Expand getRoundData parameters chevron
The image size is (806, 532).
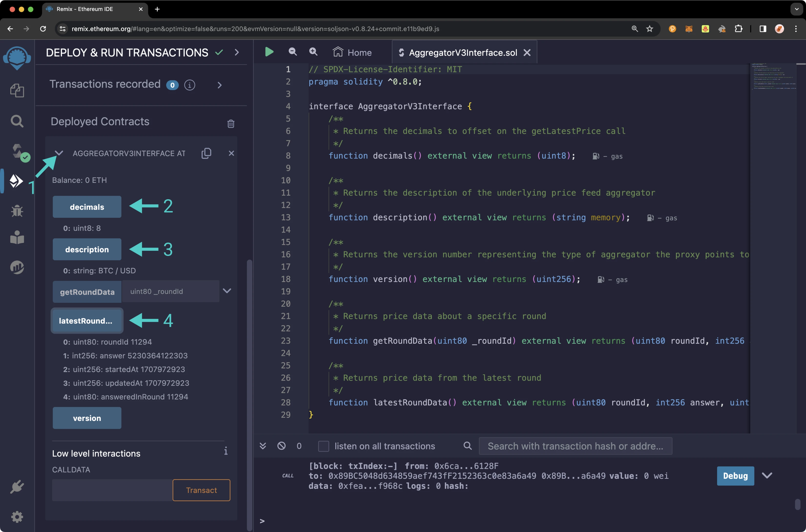(x=227, y=291)
